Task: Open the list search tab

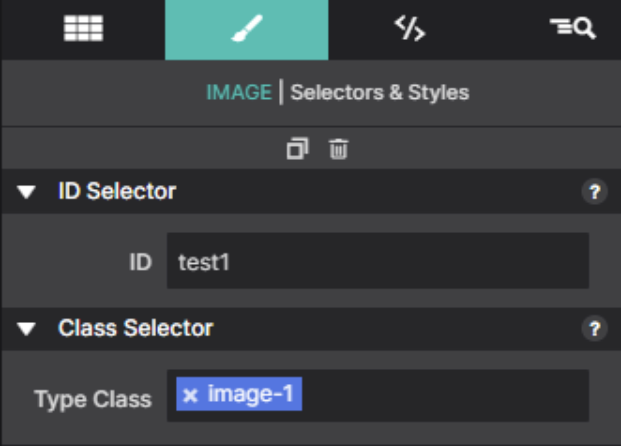Action: [572, 30]
